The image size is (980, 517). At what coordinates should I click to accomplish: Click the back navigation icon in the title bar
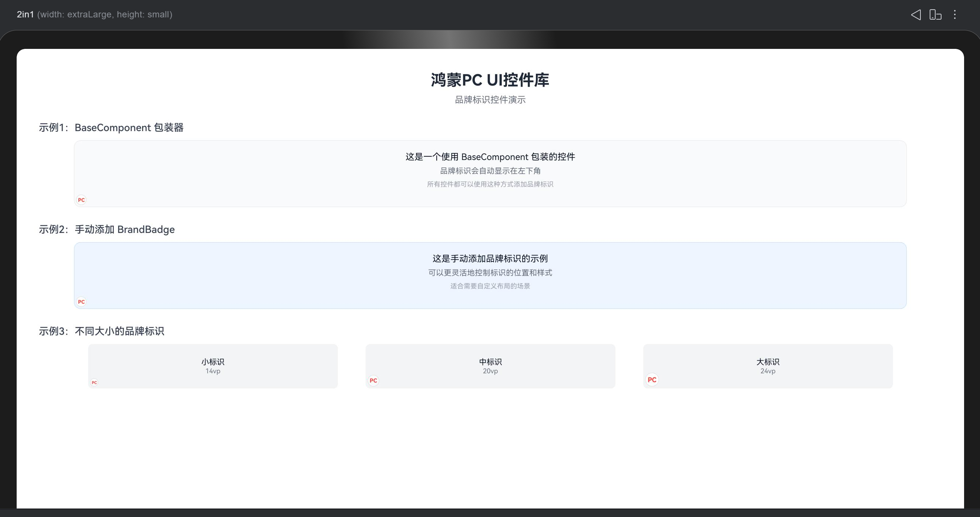[x=916, y=14]
